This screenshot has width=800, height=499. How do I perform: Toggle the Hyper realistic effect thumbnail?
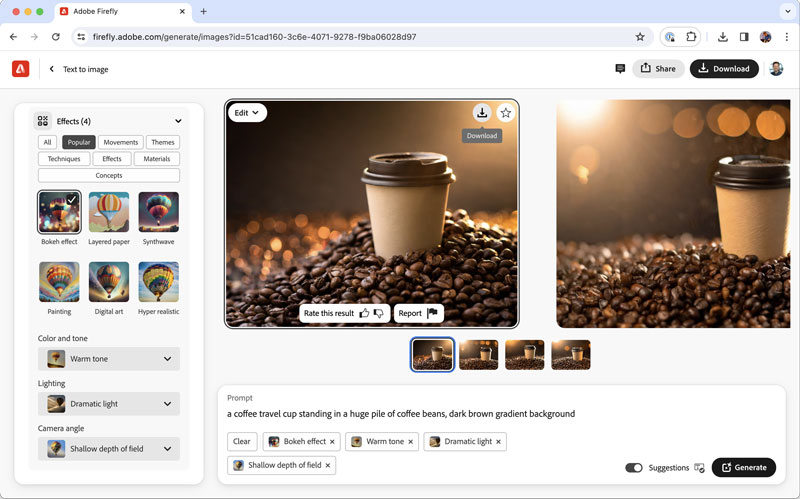pos(159,282)
